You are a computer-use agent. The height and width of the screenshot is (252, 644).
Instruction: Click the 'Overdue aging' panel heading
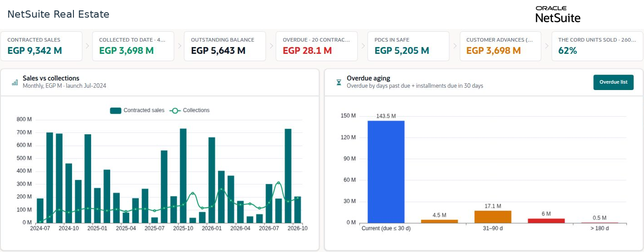pyautogui.click(x=368, y=78)
